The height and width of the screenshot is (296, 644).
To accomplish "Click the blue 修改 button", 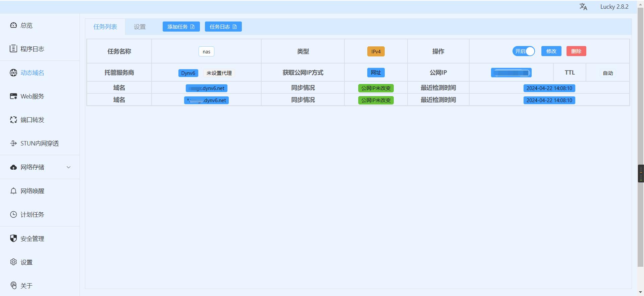I will (551, 51).
